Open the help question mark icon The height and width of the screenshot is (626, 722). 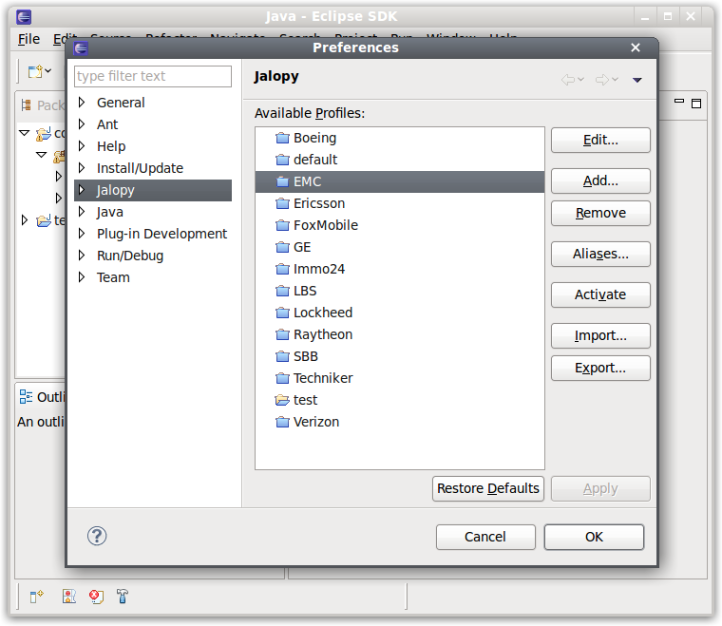click(97, 536)
